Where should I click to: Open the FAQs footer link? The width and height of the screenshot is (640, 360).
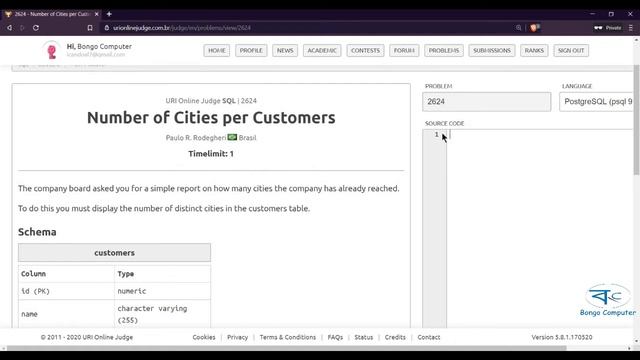click(335, 337)
